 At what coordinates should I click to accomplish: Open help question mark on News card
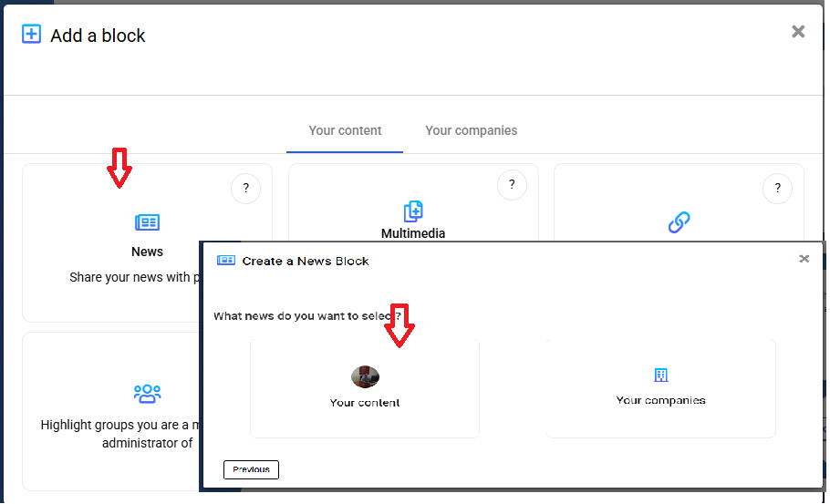coord(245,189)
